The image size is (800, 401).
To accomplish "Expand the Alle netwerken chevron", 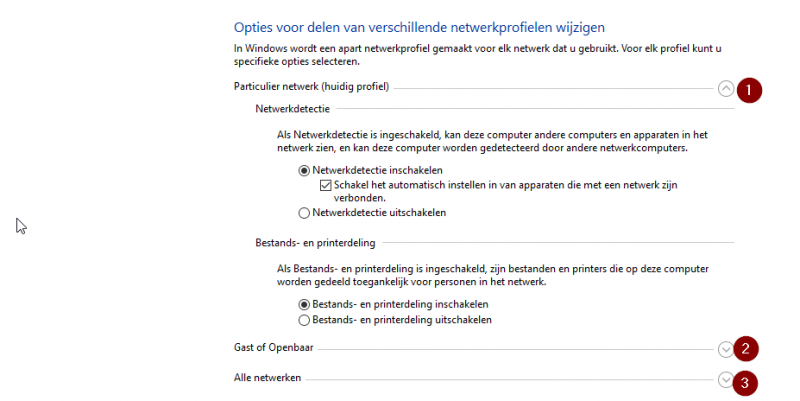I will 726,379.
